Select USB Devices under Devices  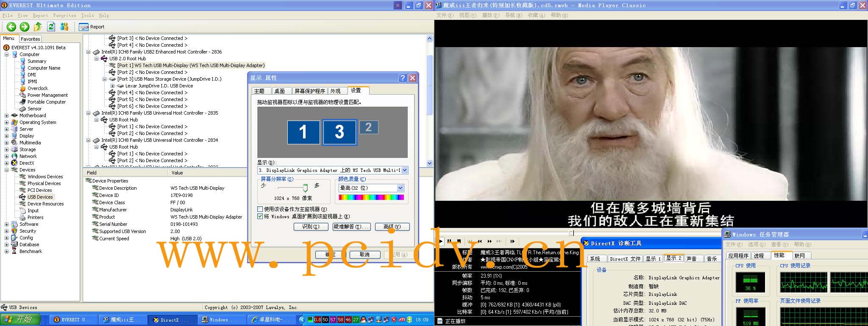click(x=36, y=197)
